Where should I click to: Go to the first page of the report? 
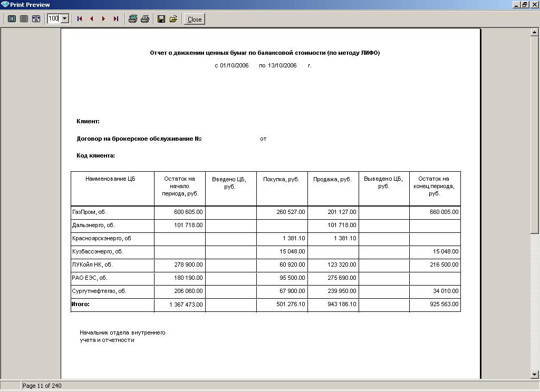(x=80, y=18)
